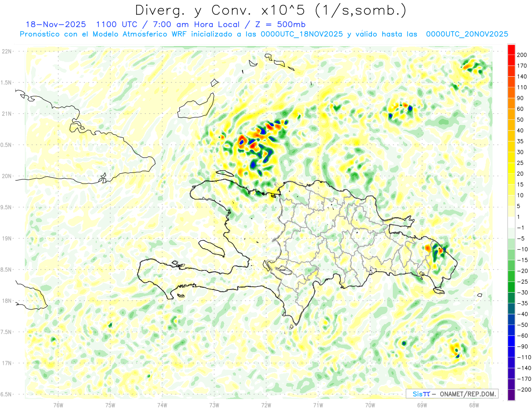The width and height of the screenshot is (532, 411).
Task: Click the '73W' longitude label
Action: point(214,404)
